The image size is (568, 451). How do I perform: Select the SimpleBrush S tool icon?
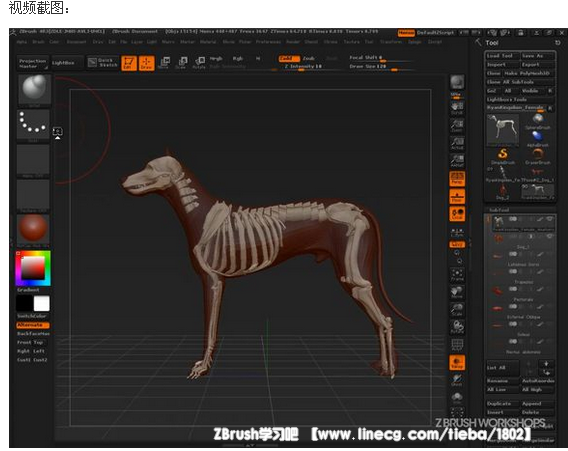click(x=503, y=156)
